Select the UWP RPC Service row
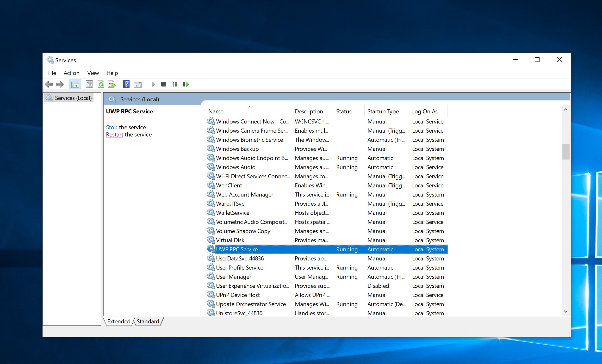This screenshot has width=602, height=364. 327,249
